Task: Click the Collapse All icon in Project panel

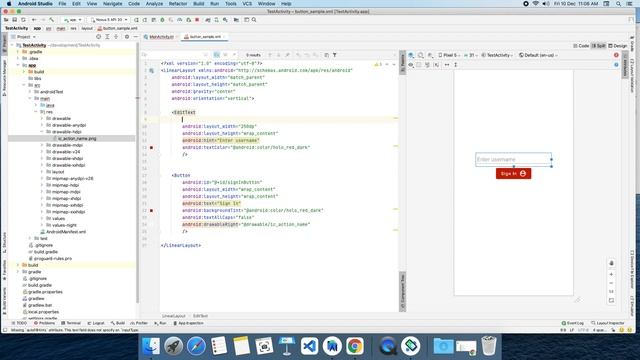Action: [x=116, y=37]
